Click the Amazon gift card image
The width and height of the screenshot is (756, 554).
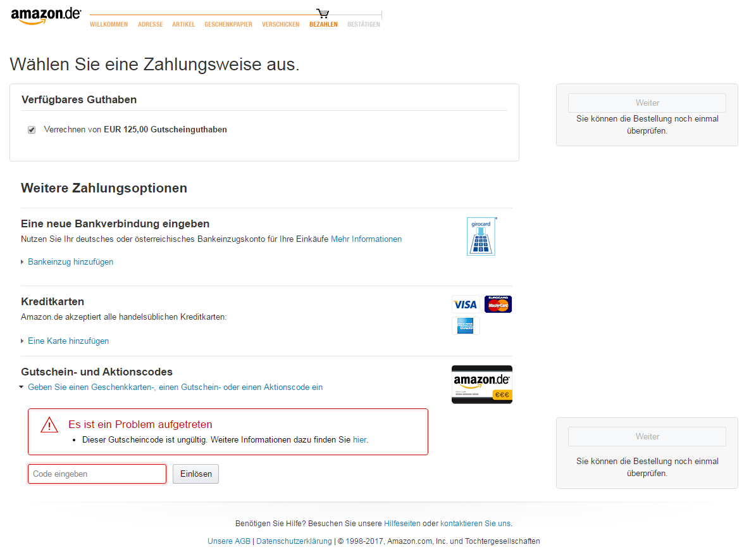pos(481,384)
